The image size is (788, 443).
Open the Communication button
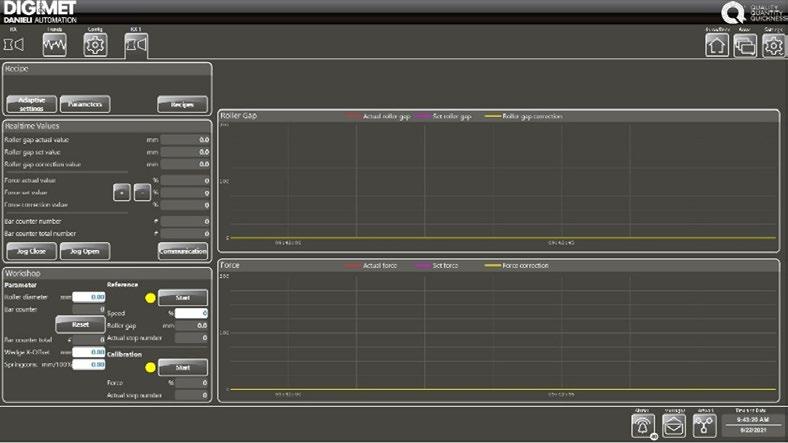(x=183, y=251)
